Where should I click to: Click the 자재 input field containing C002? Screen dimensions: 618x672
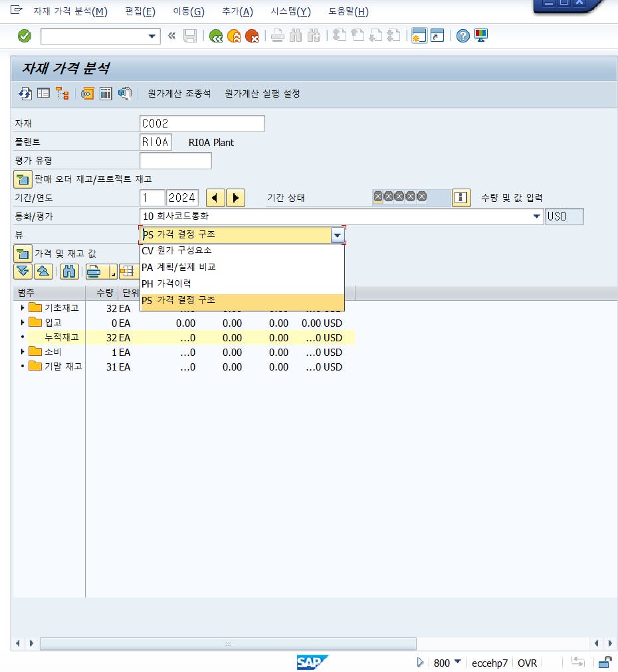[202, 124]
